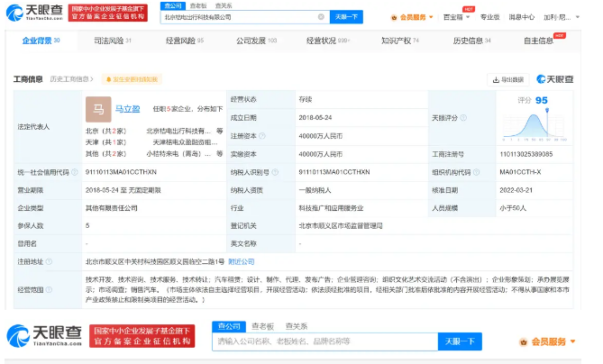The image size is (603, 364).
Task: Click the help icon next to 天眼评分
Action: (x=463, y=118)
